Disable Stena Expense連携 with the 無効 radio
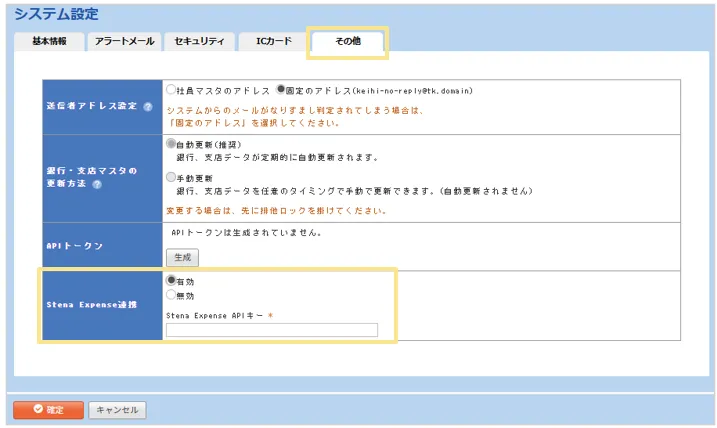717x428 pixels. coord(172,295)
